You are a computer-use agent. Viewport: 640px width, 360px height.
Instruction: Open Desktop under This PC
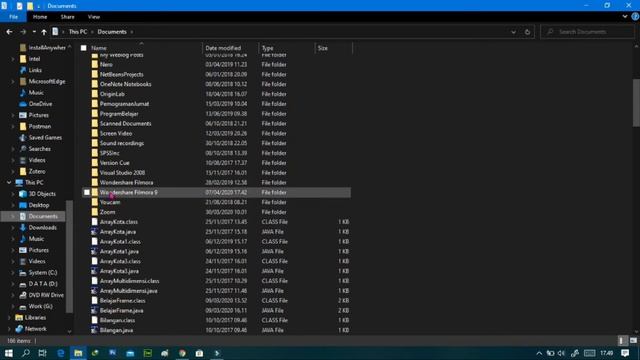[x=39, y=205]
